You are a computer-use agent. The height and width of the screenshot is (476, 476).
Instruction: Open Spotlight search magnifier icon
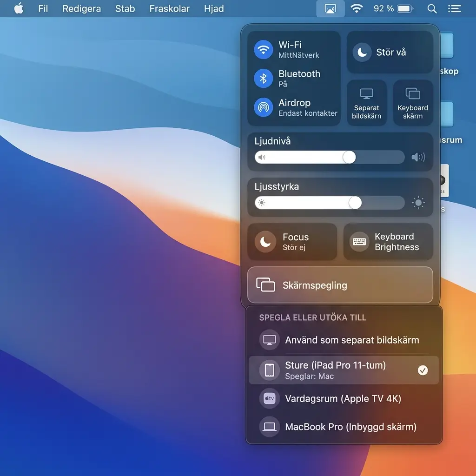432,8
